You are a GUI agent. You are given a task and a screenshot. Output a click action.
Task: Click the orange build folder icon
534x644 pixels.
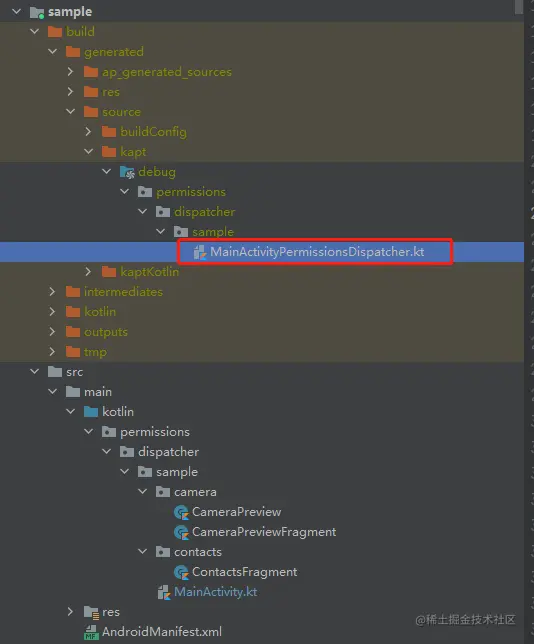click(55, 32)
